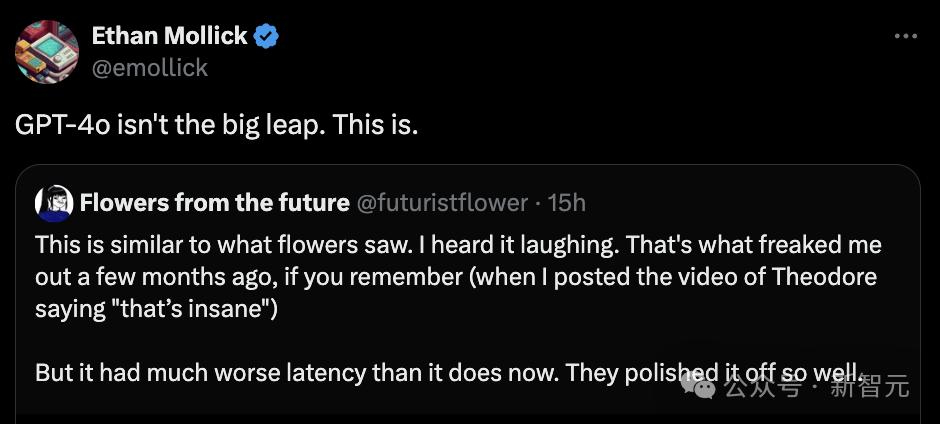Open the Flowers from the future name
940x424 pixels.
click(x=214, y=203)
